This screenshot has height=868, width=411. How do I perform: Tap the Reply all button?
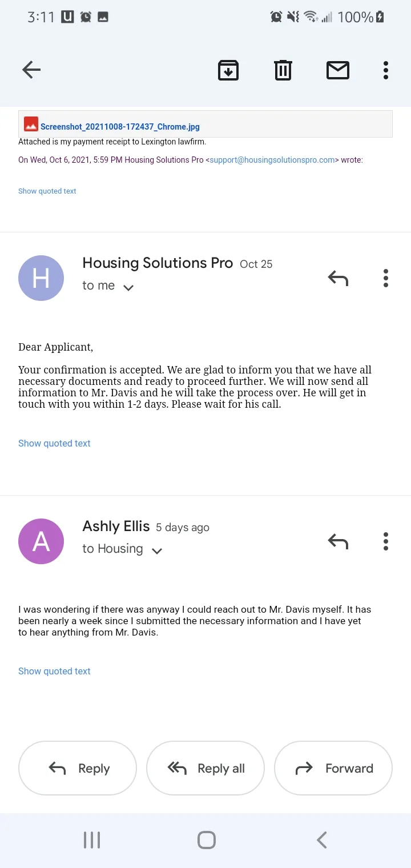(x=205, y=768)
